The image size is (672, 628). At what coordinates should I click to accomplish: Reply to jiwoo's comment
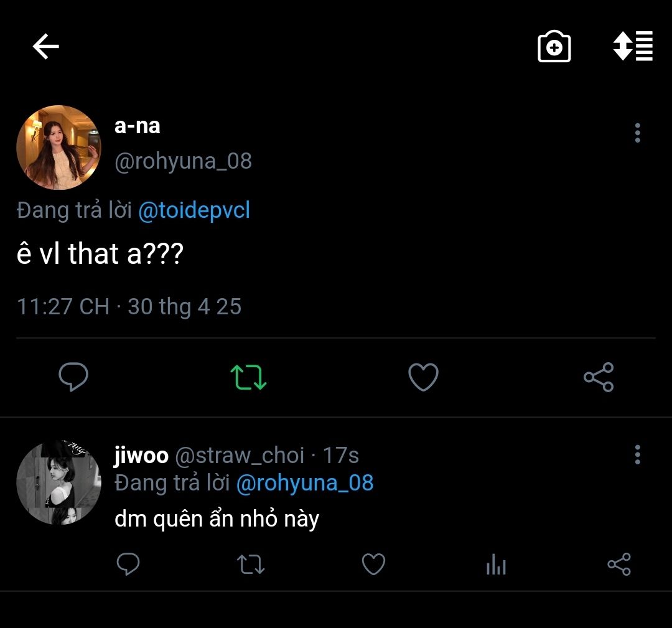(x=128, y=565)
